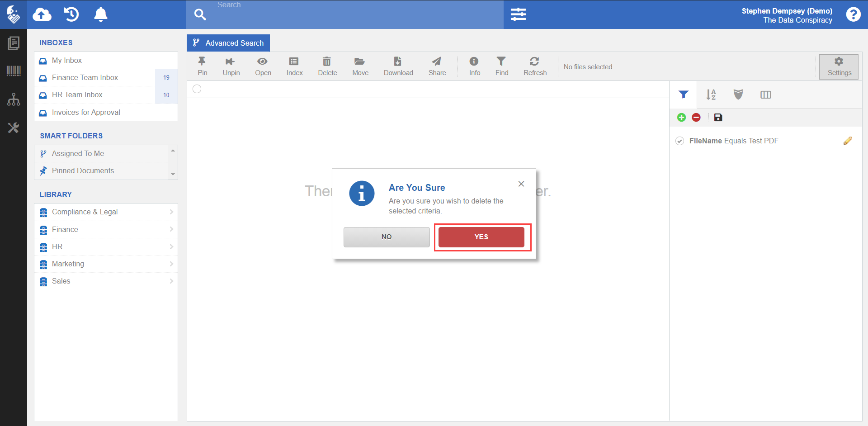Open Assigned To Me smart folder
Screen dimensions: 868x426
pos(101,154)
